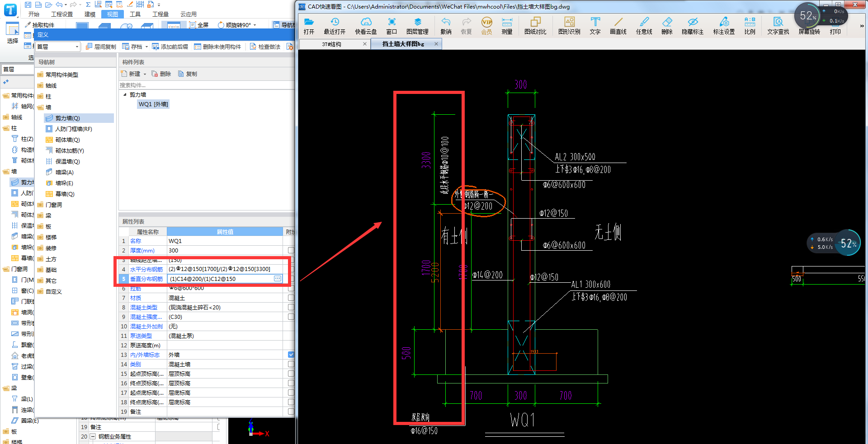Select 暗梁(A) in navigation tree

tap(60, 172)
